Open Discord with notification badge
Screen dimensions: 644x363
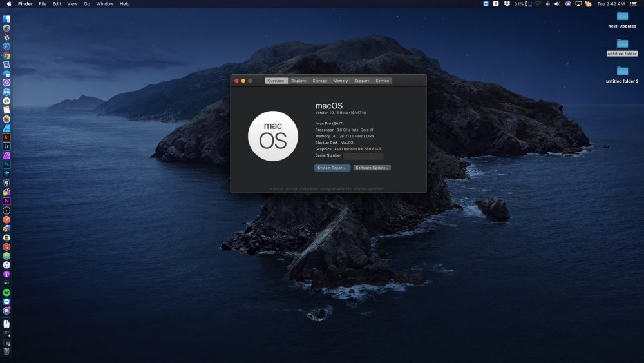click(x=6, y=311)
